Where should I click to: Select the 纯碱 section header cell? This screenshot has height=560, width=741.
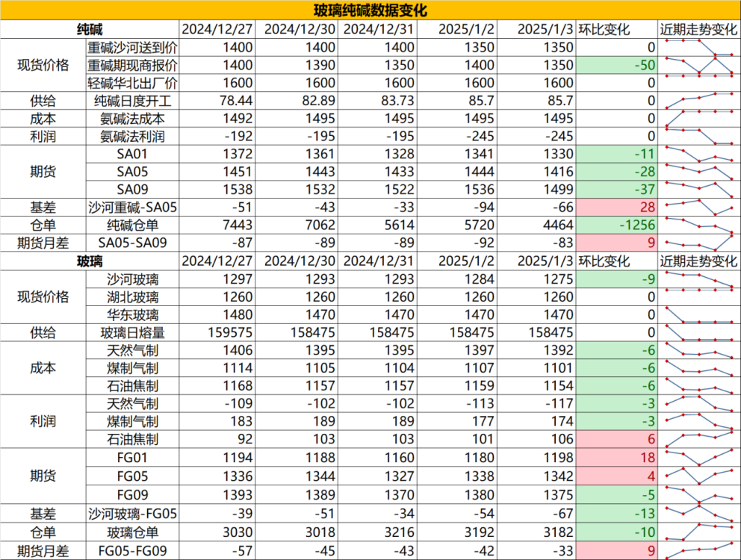tap(90, 29)
